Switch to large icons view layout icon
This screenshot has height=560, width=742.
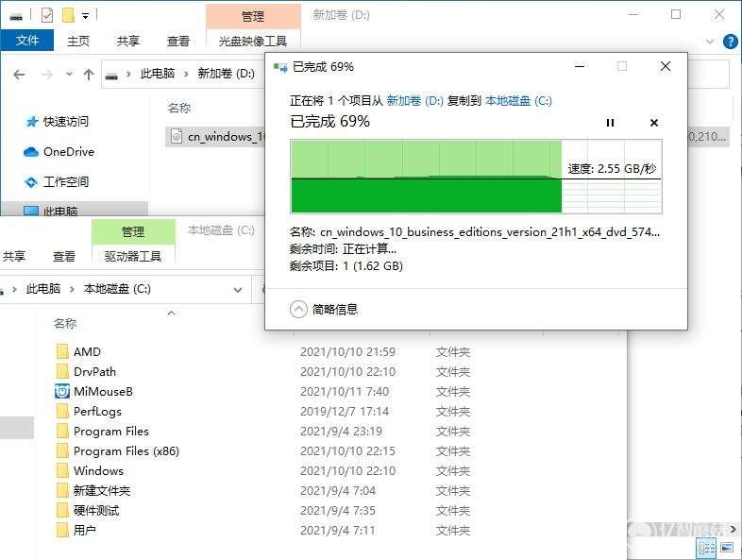click(x=727, y=547)
